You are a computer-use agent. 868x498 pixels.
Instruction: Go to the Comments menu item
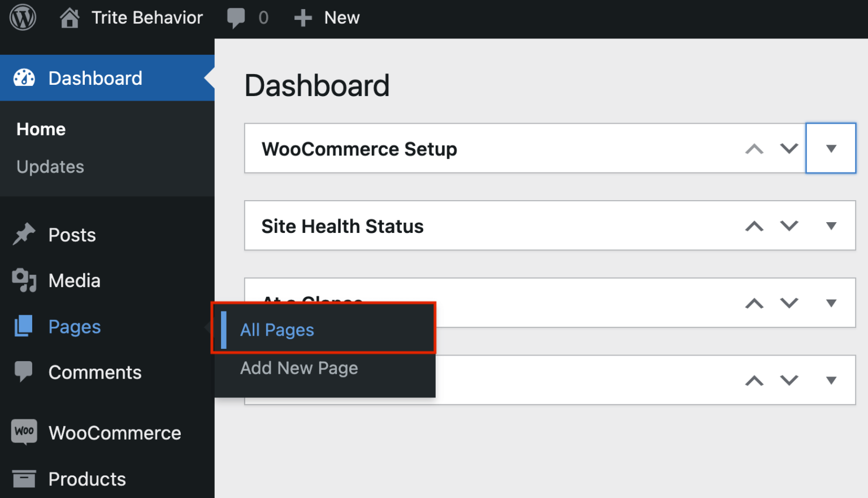(x=95, y=373)
